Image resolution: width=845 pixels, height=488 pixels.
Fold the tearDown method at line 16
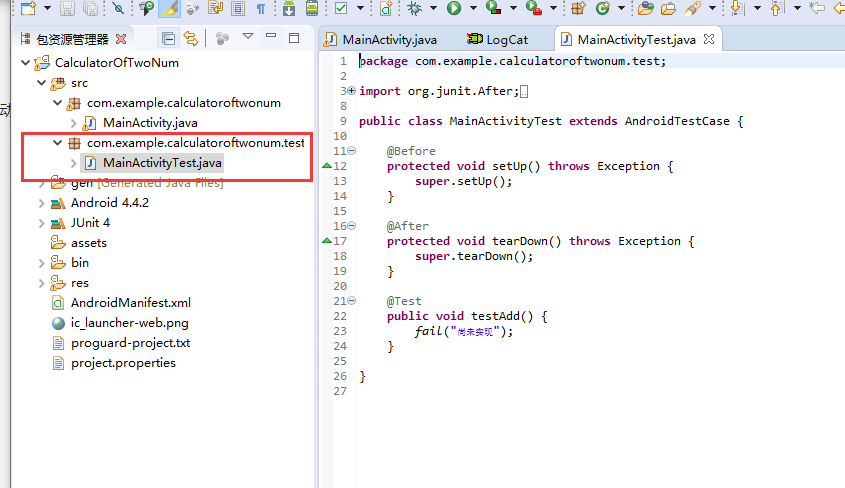(351, 226)
